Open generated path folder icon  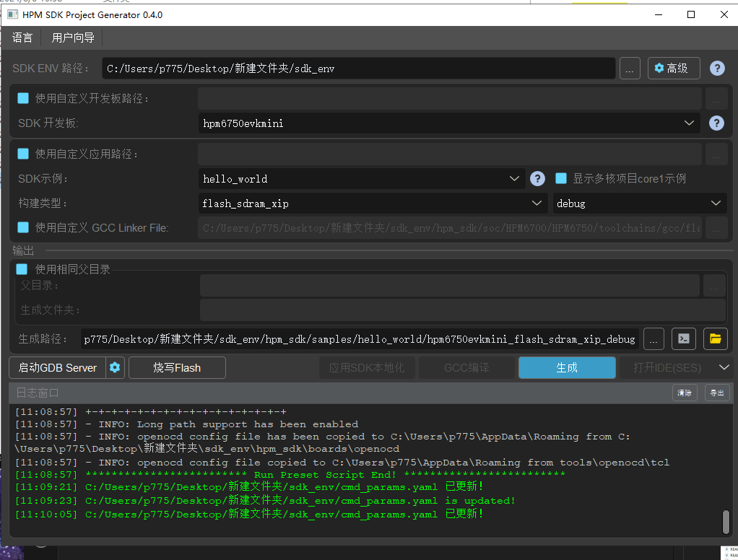715,338
